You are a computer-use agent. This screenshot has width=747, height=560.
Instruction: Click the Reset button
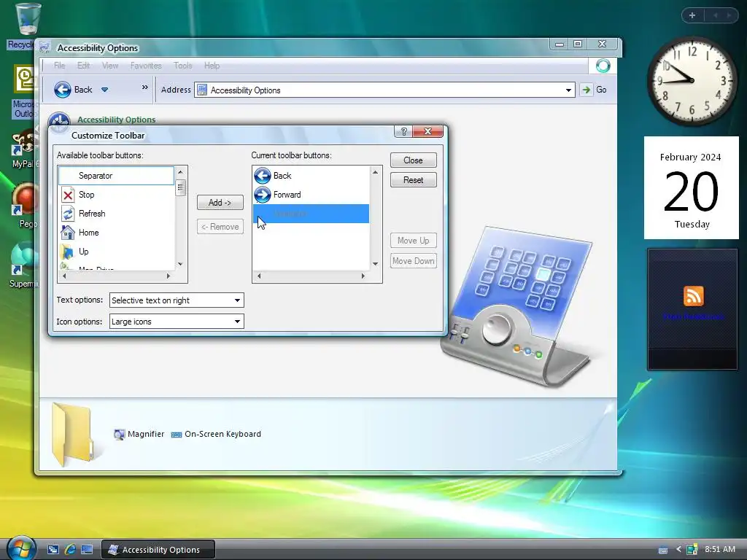click(x=413, y=180)
